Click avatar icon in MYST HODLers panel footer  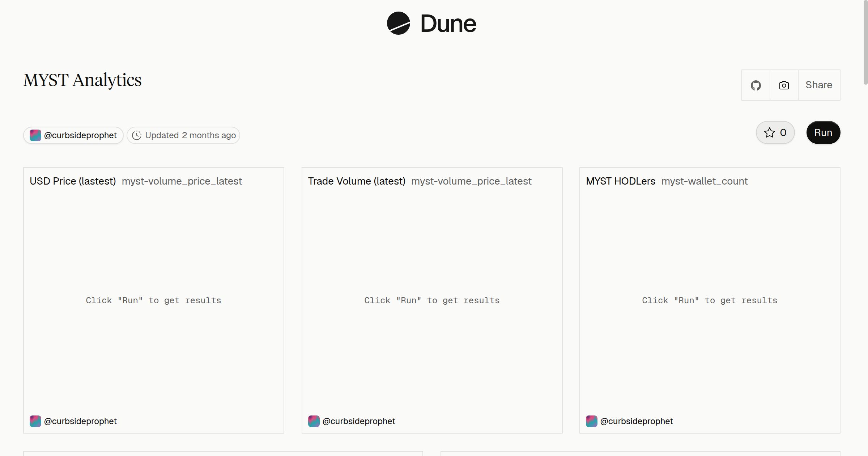click(x=592, y=421)
